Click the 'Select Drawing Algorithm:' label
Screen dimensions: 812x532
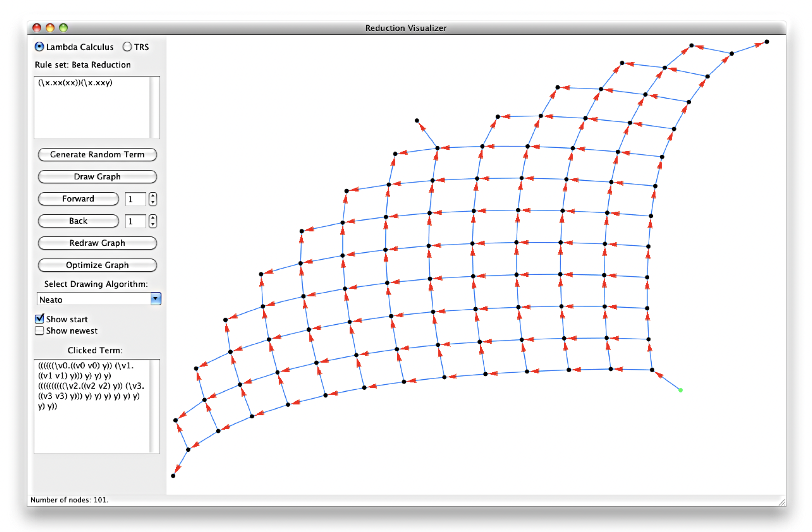click(96, 284)
